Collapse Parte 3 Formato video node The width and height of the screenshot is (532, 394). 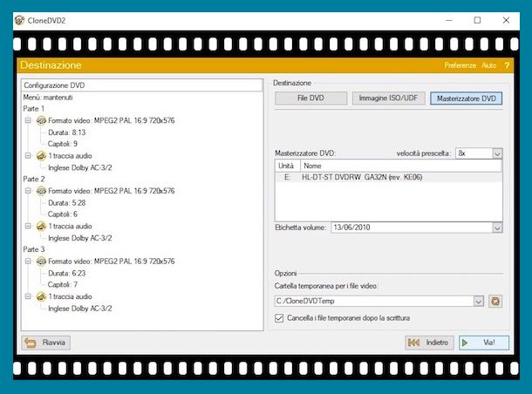click(x=28, y=262)
